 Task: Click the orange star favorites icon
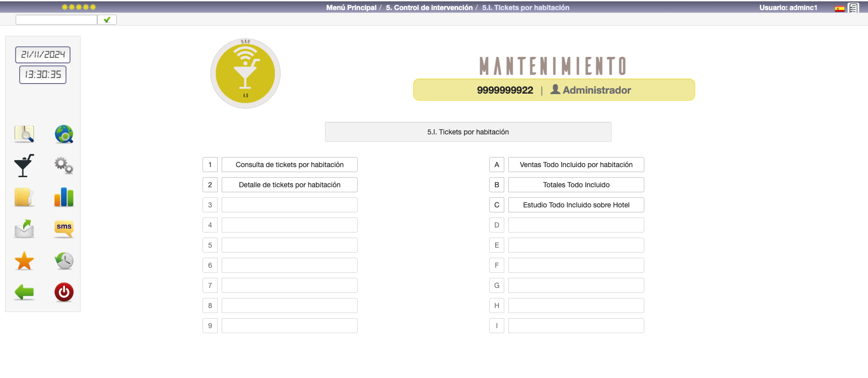coord(24,261)
